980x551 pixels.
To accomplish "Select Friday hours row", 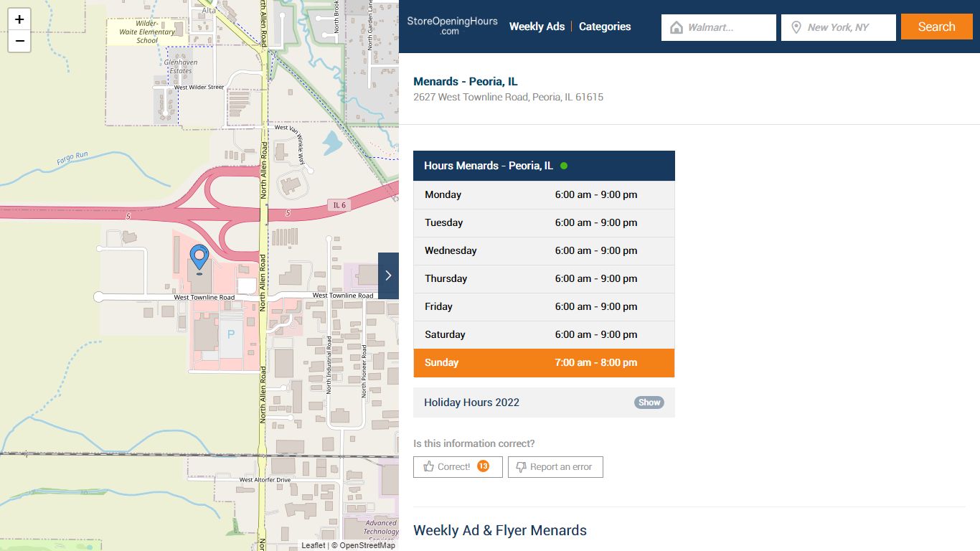I will [x=544, y=306].
